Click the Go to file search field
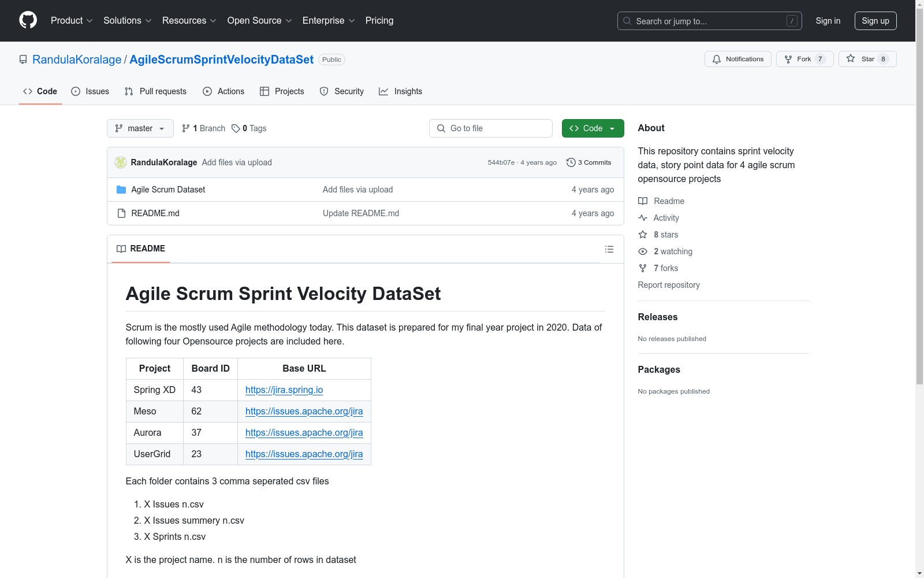924x578 pixels. 491,128
